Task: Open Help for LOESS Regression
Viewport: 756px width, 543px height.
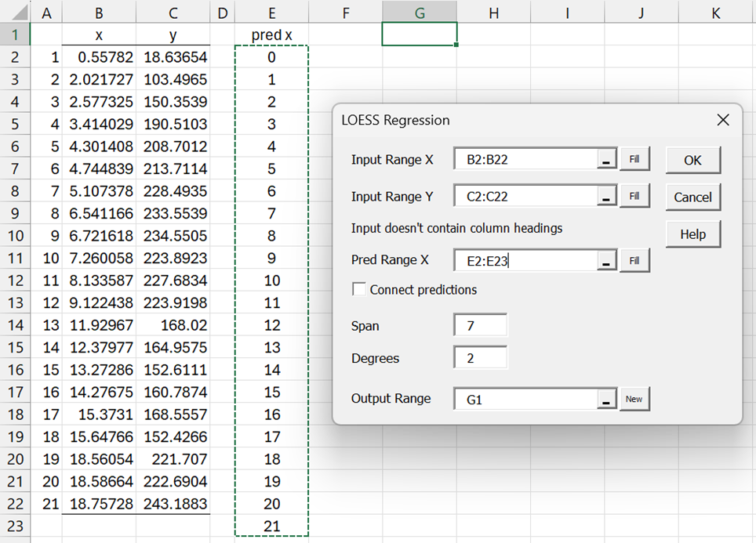Action: [692, 234]
